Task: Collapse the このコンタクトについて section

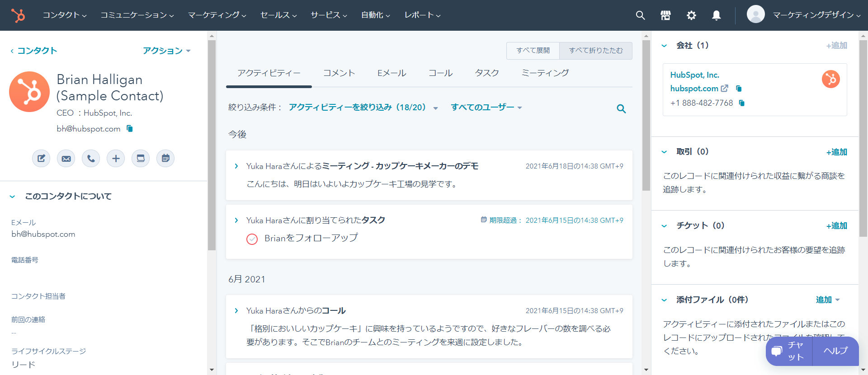Action: coord(13,197)
